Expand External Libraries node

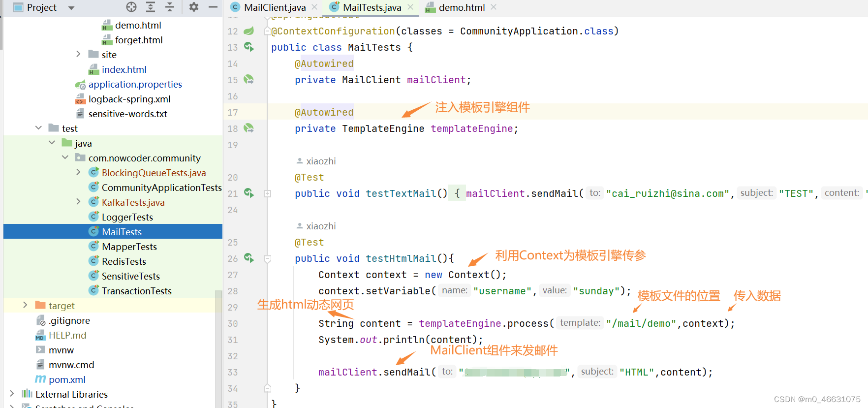12,394
